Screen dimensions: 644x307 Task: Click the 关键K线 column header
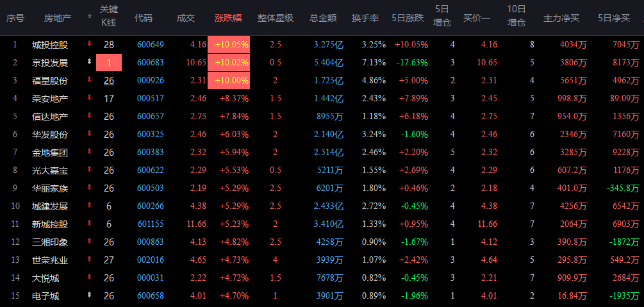coord(109,15)
